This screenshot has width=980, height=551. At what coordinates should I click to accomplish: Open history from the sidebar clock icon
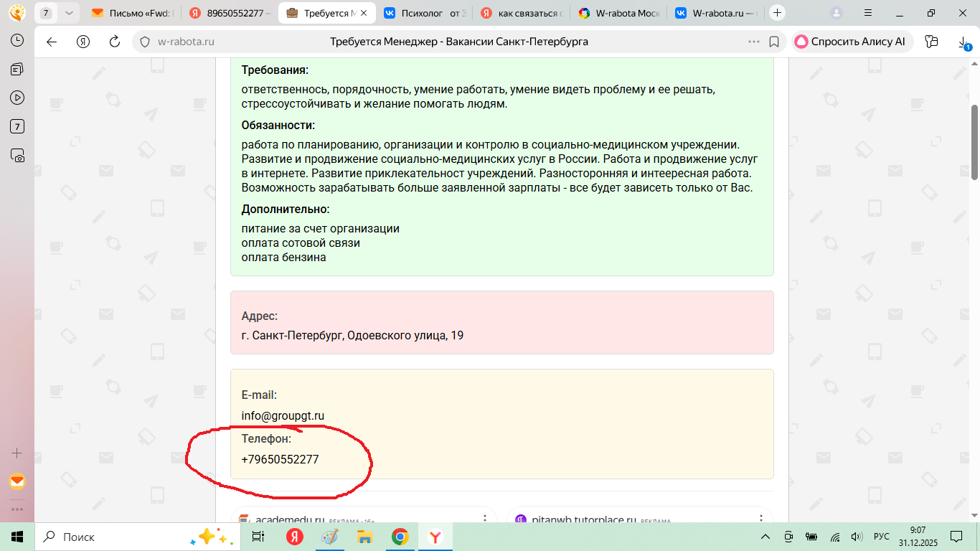coord(17,40)
